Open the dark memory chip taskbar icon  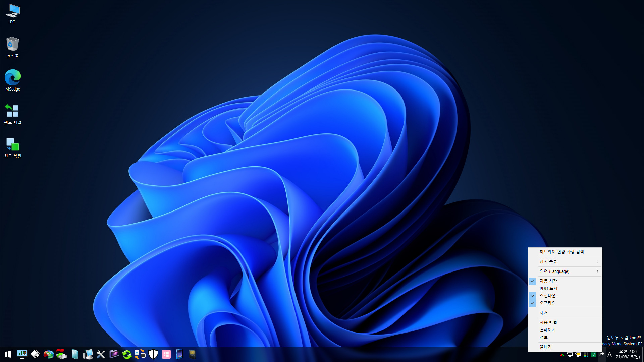point(192,354)
